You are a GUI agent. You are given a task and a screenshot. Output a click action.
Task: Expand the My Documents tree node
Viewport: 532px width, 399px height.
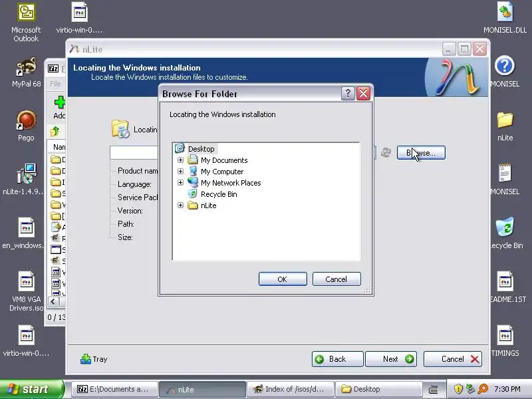coord(180,160)
